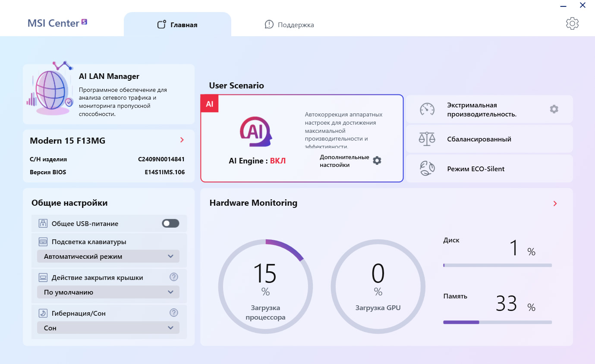This screenshot has height=364, width=595.
Task: Expand Modern 15 F13MG device details arrow
Action: pos(182,140)
